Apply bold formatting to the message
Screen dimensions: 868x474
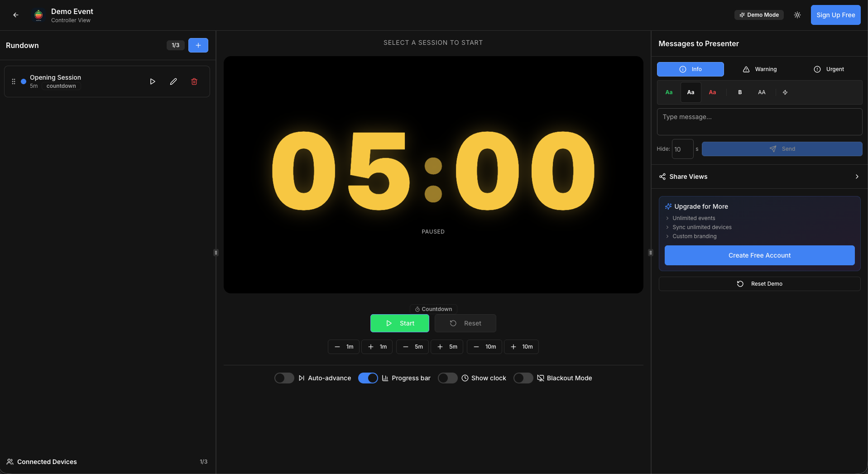point(740,92)
